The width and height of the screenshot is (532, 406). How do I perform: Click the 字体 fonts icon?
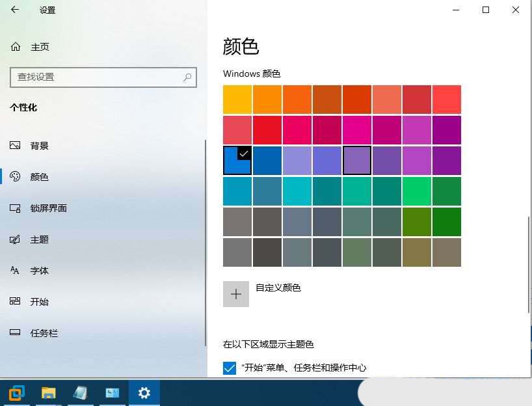pos(16,271)
